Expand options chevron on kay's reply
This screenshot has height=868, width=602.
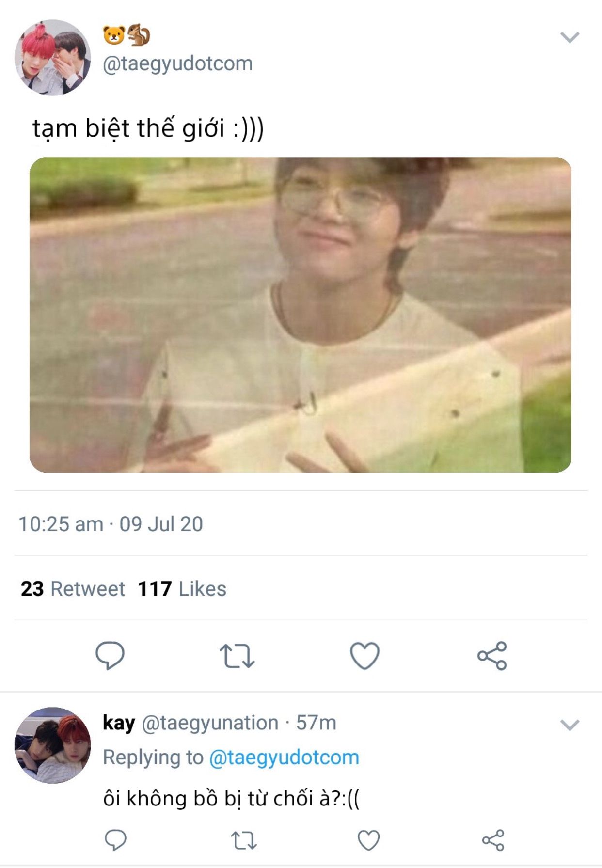click(x=570, y=725)
